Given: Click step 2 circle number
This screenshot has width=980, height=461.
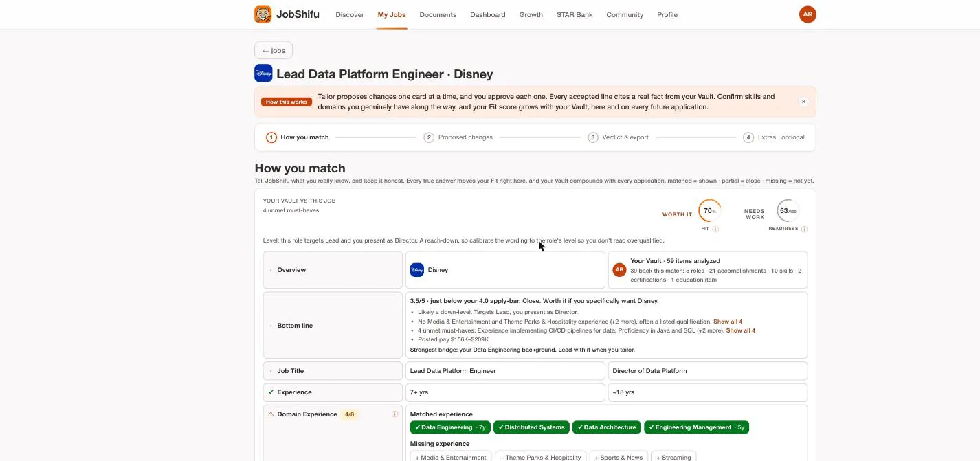Looking at the screenshot, I should coord(429,137).
